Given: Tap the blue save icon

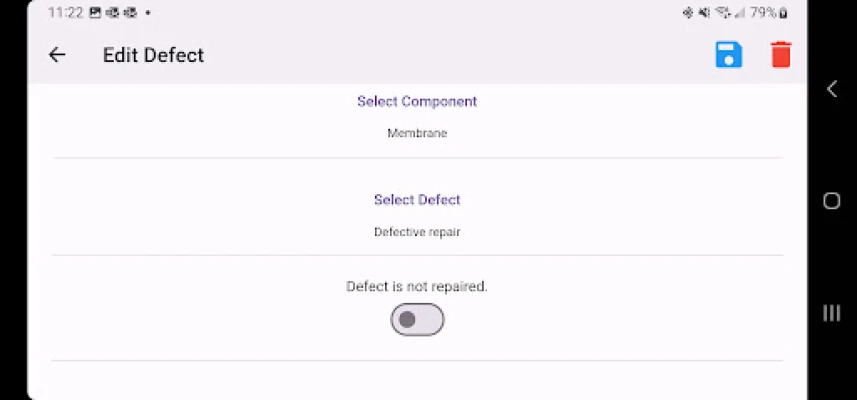Looking at the screenshot, I should (729, 55).
